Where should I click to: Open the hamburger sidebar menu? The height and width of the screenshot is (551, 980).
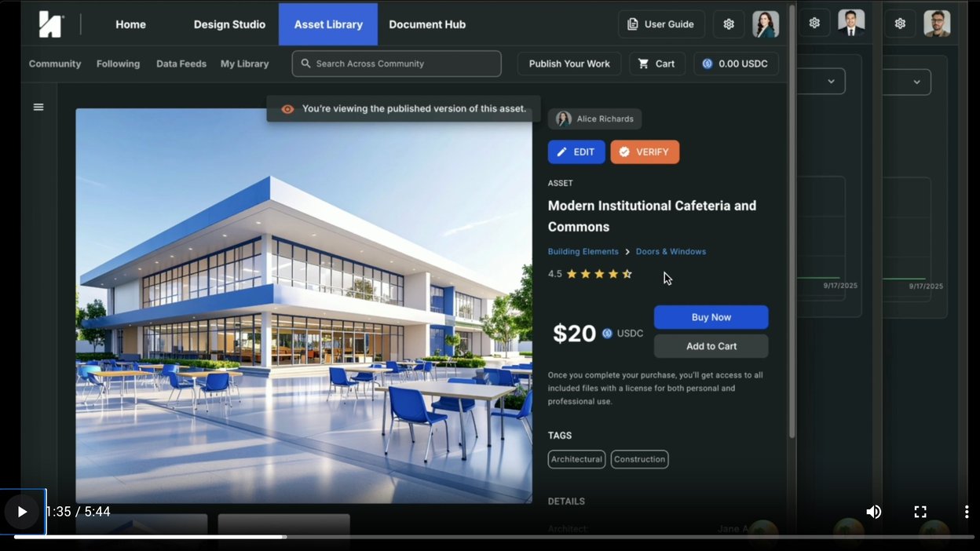38,108
